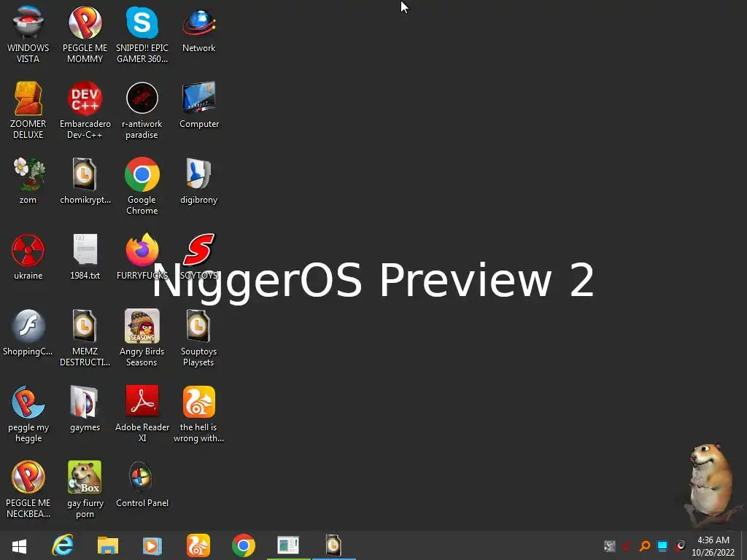Click the grey pixelated tray icon

609,545
